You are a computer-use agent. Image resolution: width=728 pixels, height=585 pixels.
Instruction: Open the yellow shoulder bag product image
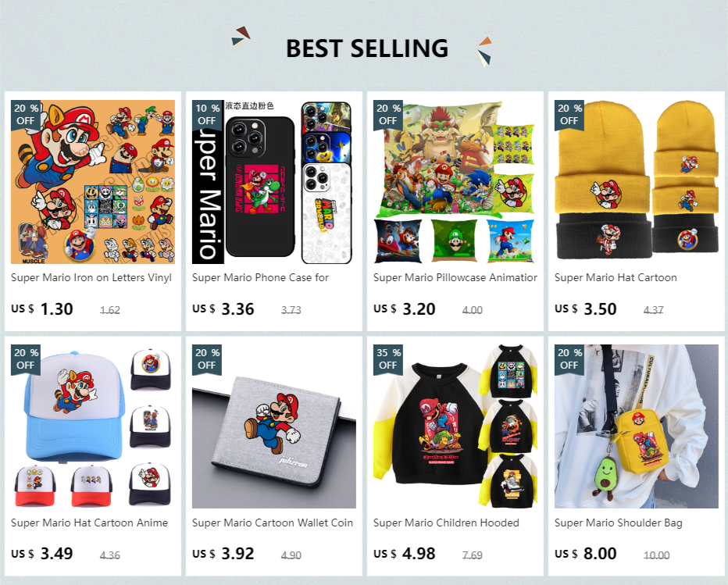coord(636,426)
